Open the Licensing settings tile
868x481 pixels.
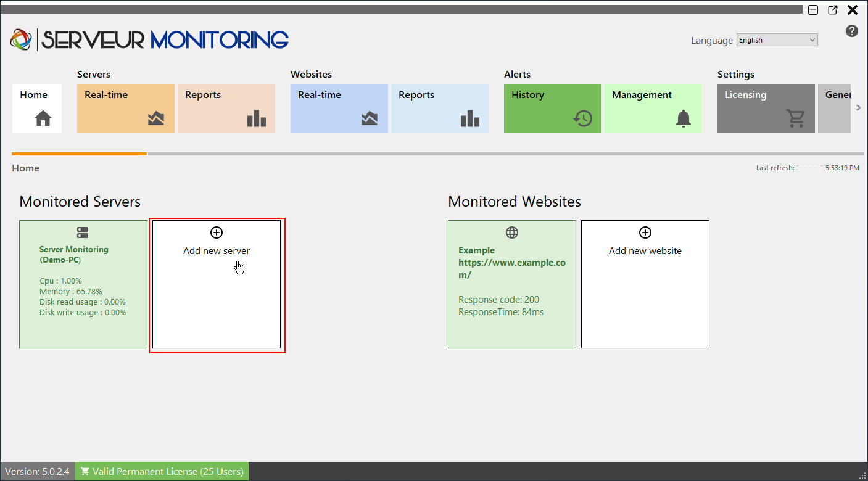pos(766,109)
